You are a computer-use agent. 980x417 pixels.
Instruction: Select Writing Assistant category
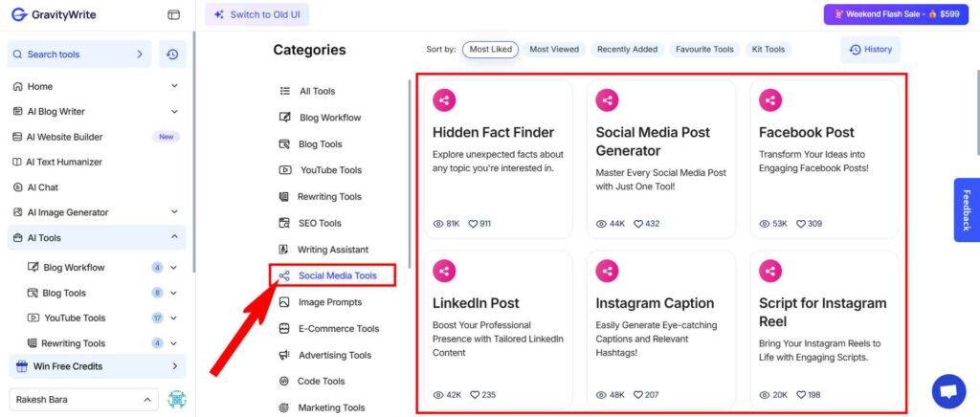pyautogui.click(x=323, y=249)
